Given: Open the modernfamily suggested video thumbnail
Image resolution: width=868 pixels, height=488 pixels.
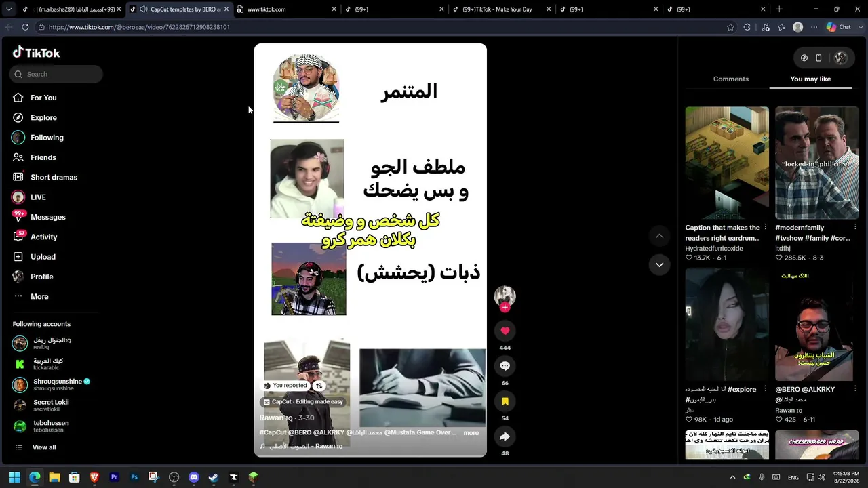Looking at the screenshot, I should (817, 163).
